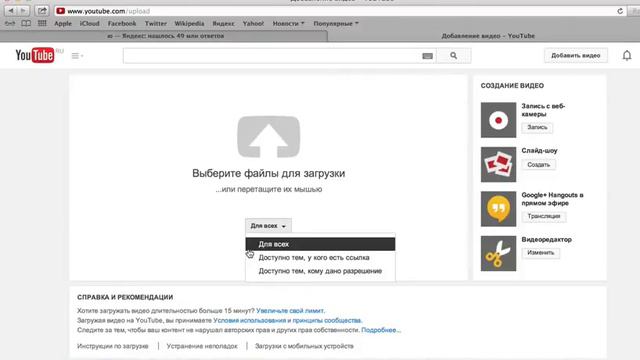Click the YouTube logo
640x360 pixels.
[35, 55]
